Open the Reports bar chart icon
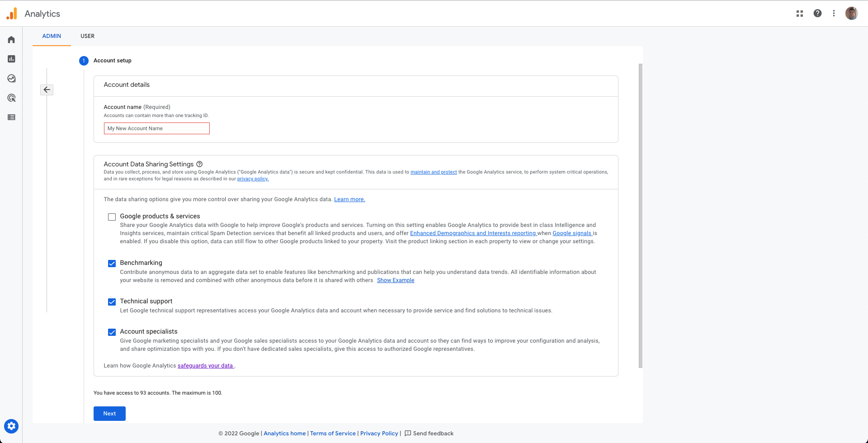This screenshot has width=868, height=443. (11, 59)
